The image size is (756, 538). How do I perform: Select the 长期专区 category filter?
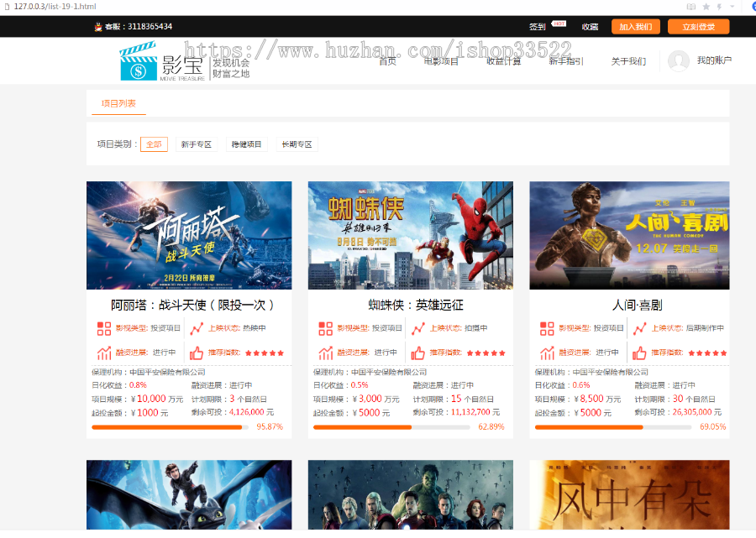(297, 144)
